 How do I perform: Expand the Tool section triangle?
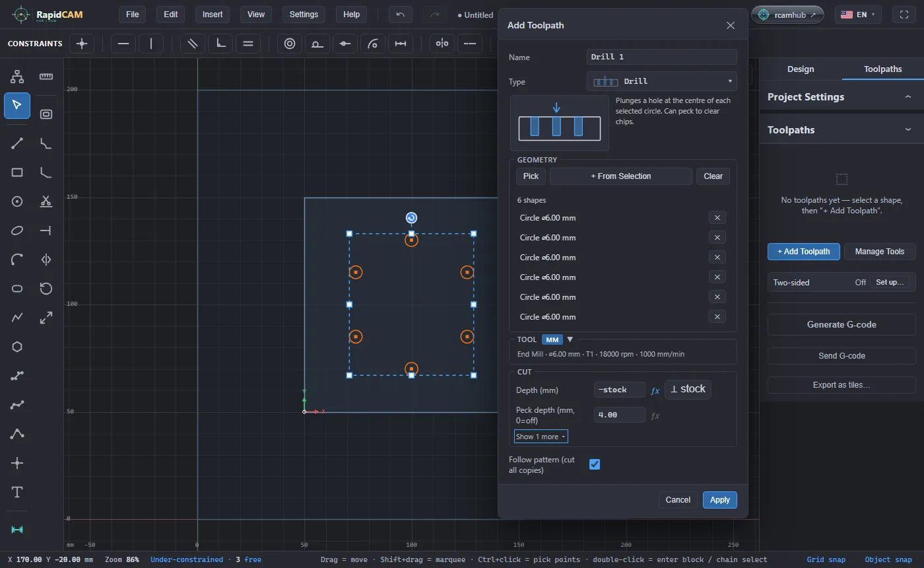pos(570,339)
